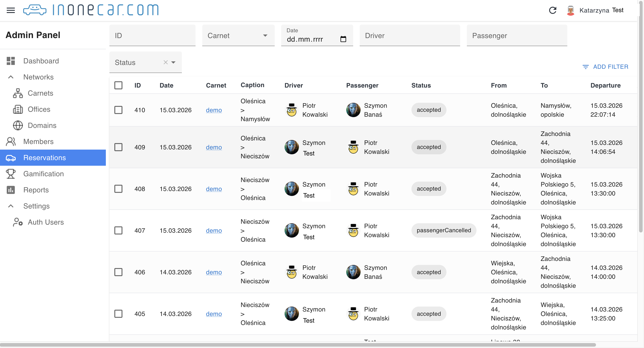
Task: Click the ADD FILTER button
Action: (x=605, y=67)
